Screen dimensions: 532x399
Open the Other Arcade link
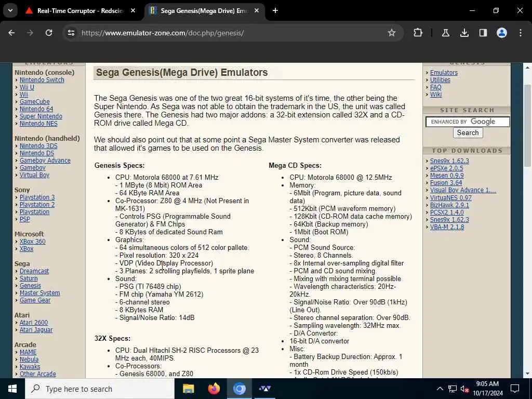37,374
